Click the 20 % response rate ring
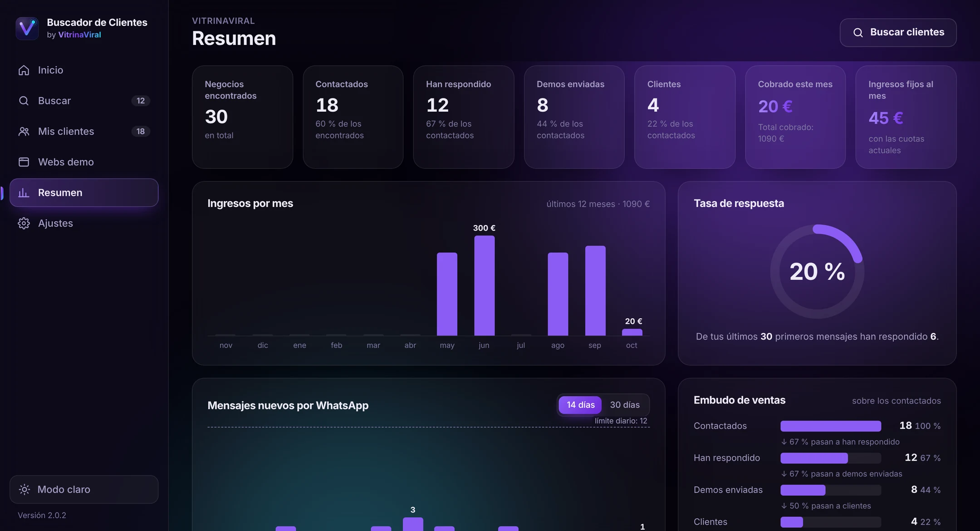Screen dimensions: 980x531 [817, 271]
